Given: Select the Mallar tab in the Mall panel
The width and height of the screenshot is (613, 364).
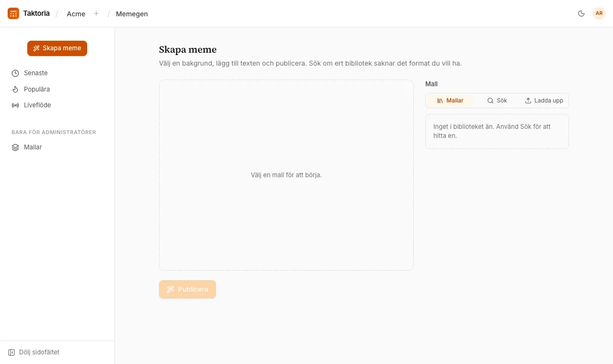Looking at the screenshot, I should click(x=450, y=101).
